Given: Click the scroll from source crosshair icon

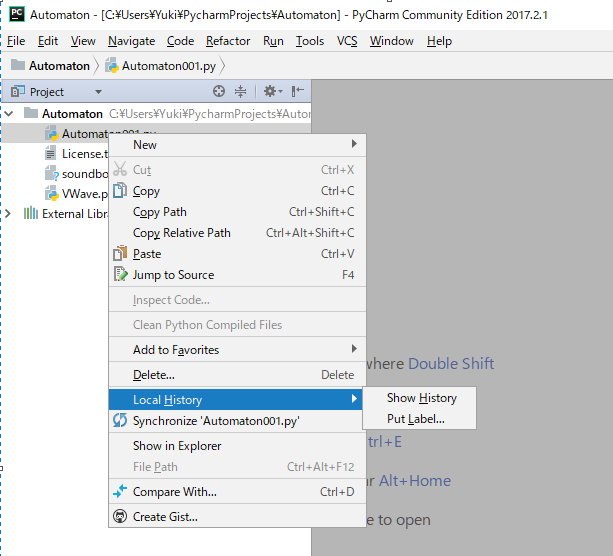Looking at the screenshot, I should 219,91.
